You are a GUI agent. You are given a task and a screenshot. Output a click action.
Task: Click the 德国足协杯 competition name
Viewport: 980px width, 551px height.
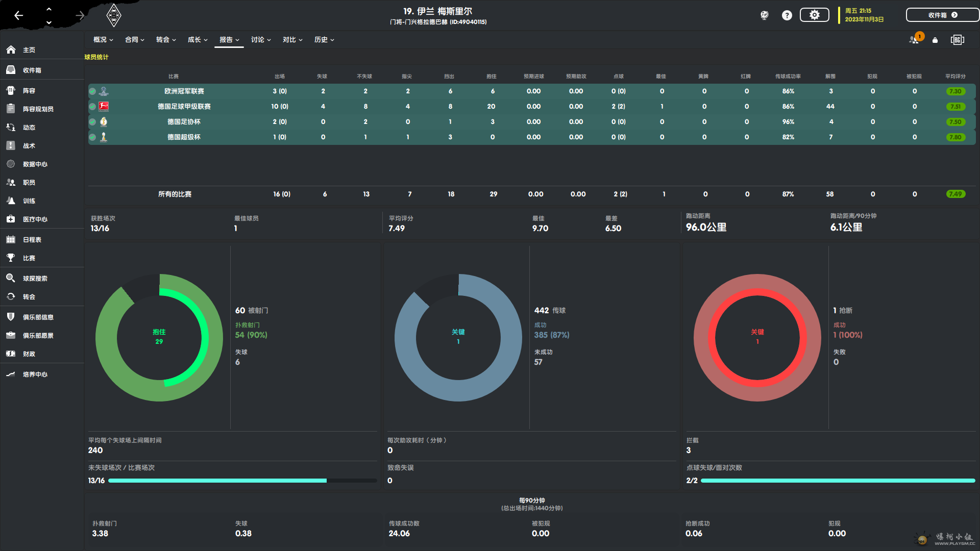click(184, 122)
